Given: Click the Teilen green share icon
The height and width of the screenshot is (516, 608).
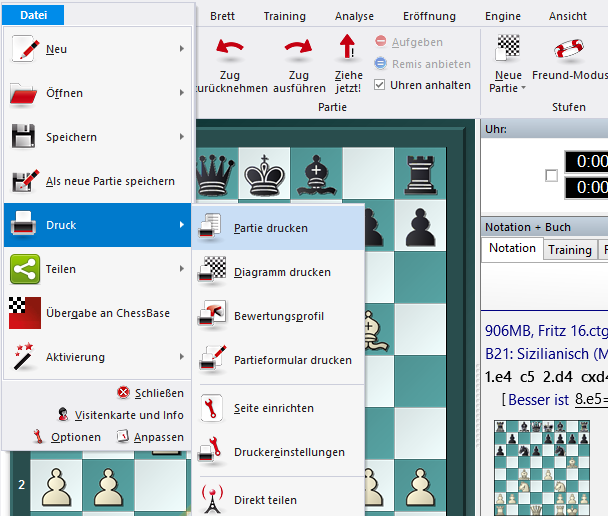Looking at the screenshot, I should pyautogui.click(x=24, y=269).
